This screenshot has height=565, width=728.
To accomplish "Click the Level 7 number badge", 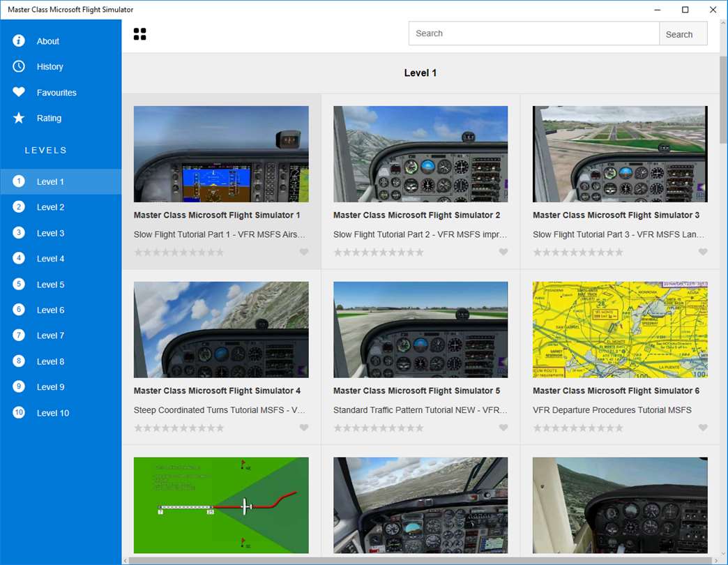I will click(19, 336).
